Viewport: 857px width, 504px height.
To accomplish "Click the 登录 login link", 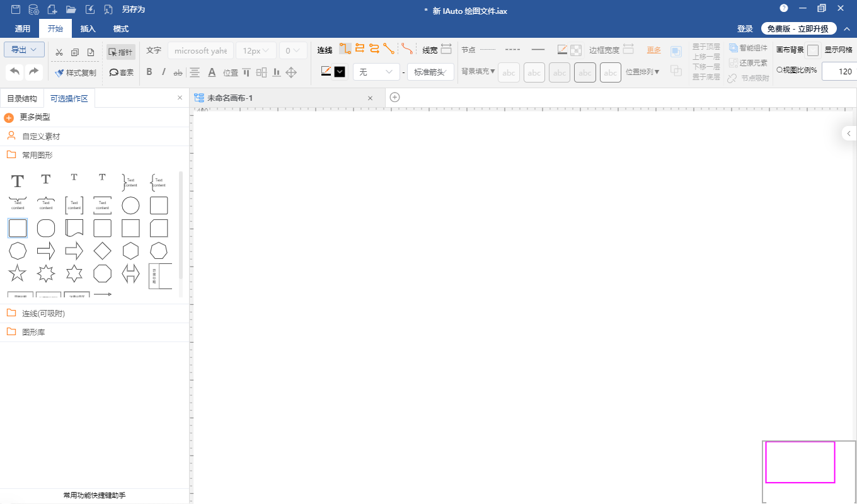I will point(745,29).
